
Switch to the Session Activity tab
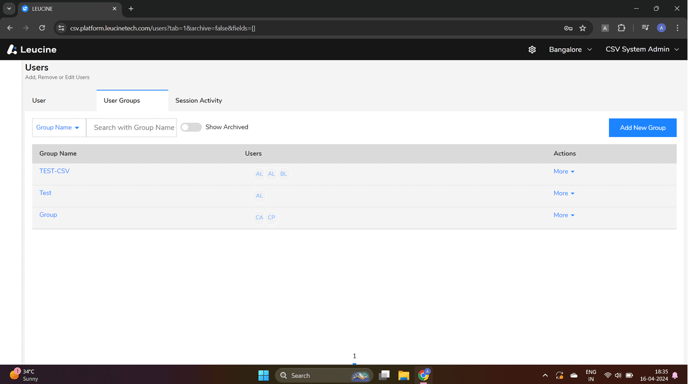[x=198, y=100]
